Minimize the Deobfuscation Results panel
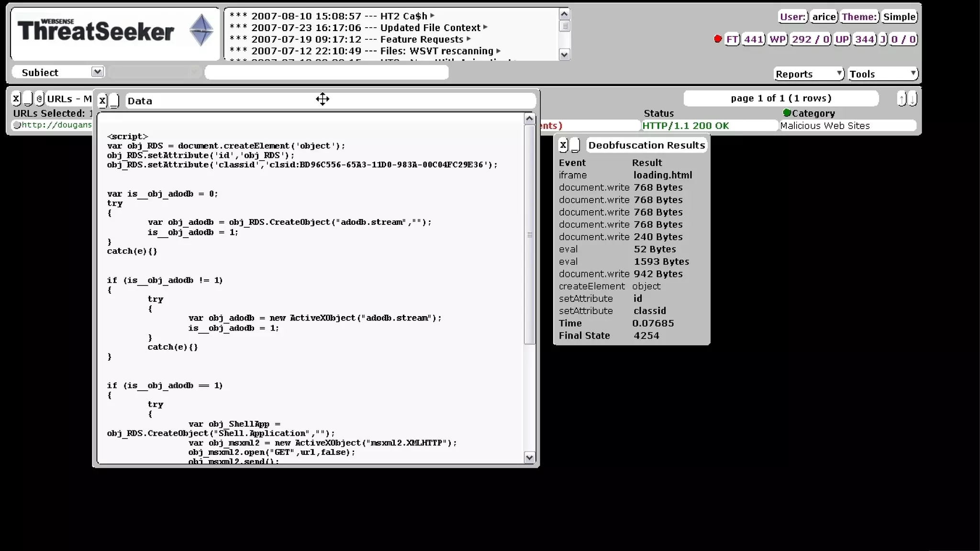980x551 pixels. pos(576,145)
